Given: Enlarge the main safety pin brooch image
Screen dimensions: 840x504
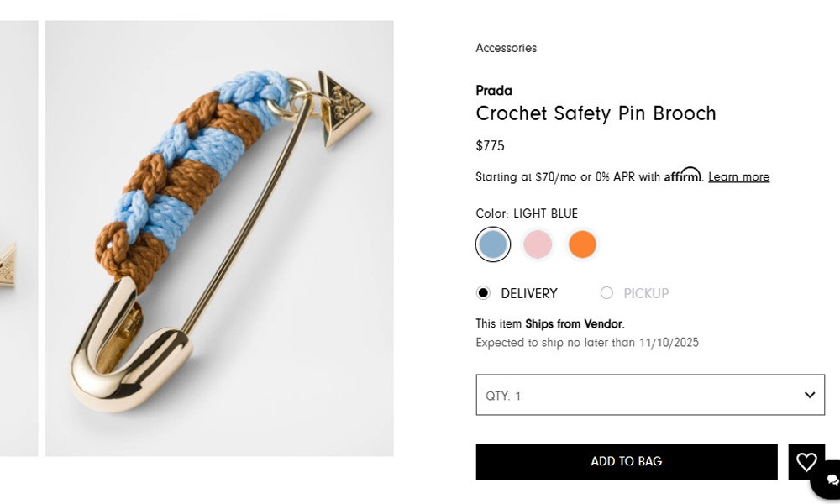Looking at the screenshot, I should click(x=219, y=239).
